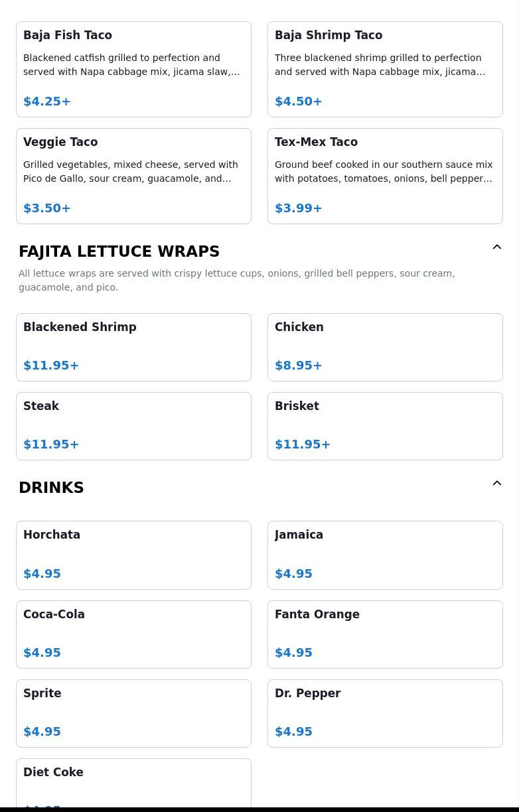Click the $4.25+ price on Baja Fish Taco
The height and width of the screenshot is (812, 519).
[x=47, y=101]
